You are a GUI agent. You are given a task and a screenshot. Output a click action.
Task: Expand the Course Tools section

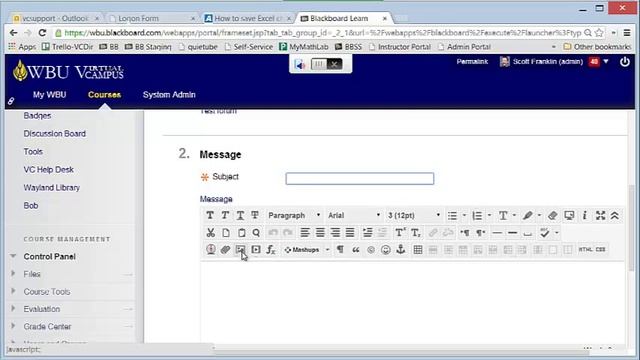click(13, 291)
